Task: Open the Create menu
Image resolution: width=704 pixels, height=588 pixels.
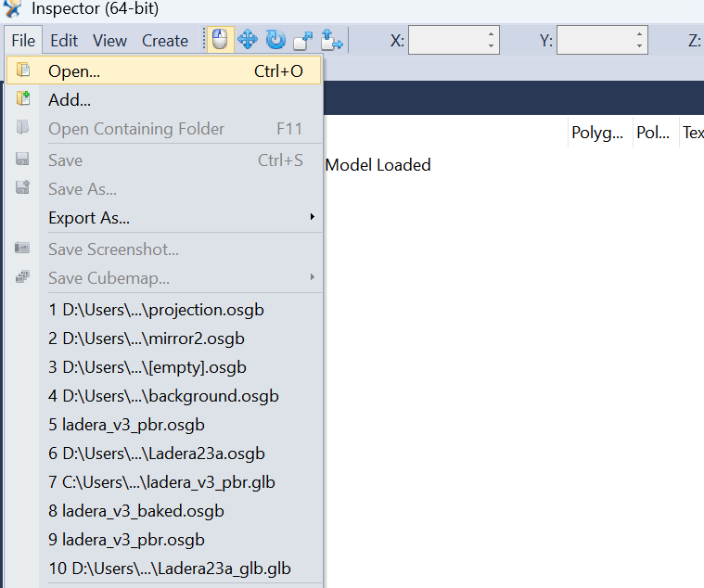Action: click(165, 41)
